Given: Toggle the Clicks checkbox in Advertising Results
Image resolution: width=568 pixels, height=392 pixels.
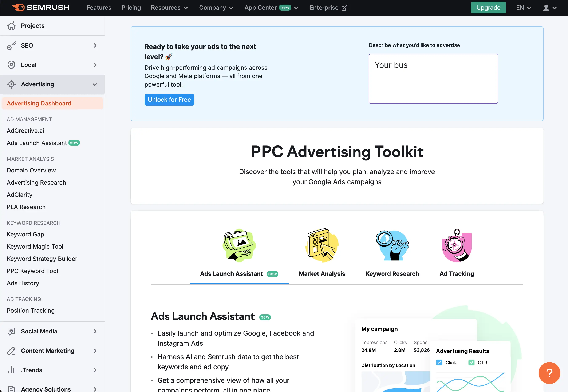Looking at the screenshot, I should pyautogui.click(x=439, y=363).
